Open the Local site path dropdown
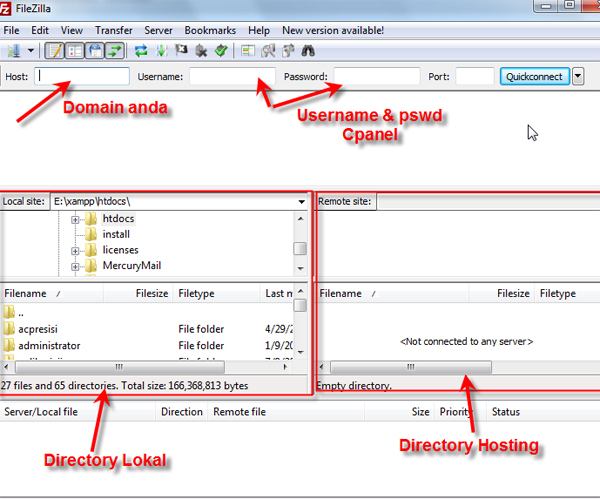The image size is (600, 499). [x=302, y=201]
